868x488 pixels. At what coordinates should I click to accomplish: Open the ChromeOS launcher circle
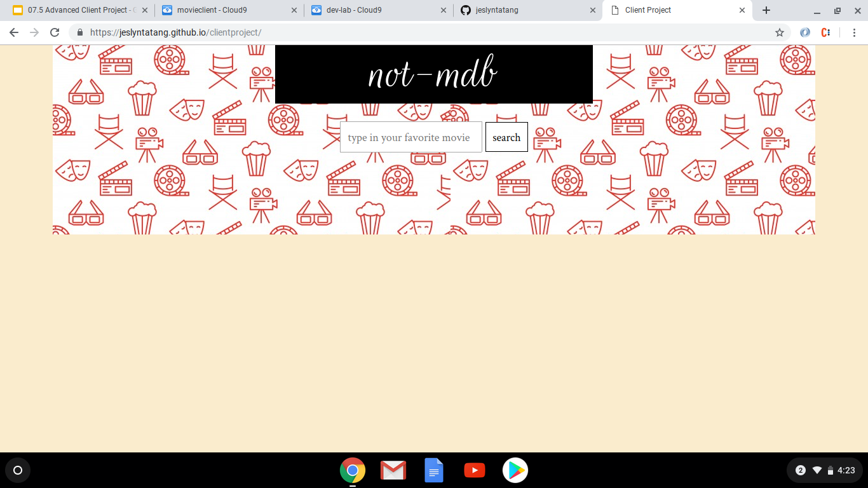point(18,470)
